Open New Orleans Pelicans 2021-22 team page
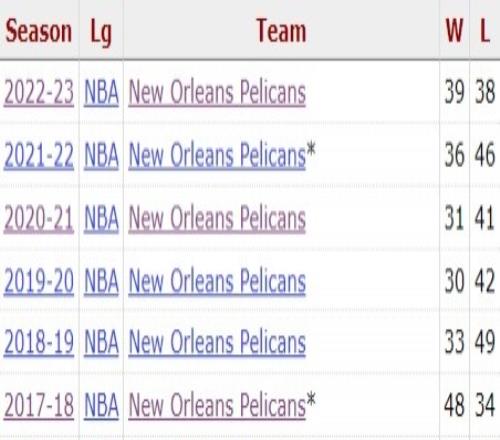This screenshot has width=500, height=440. [x=217, y=155]
